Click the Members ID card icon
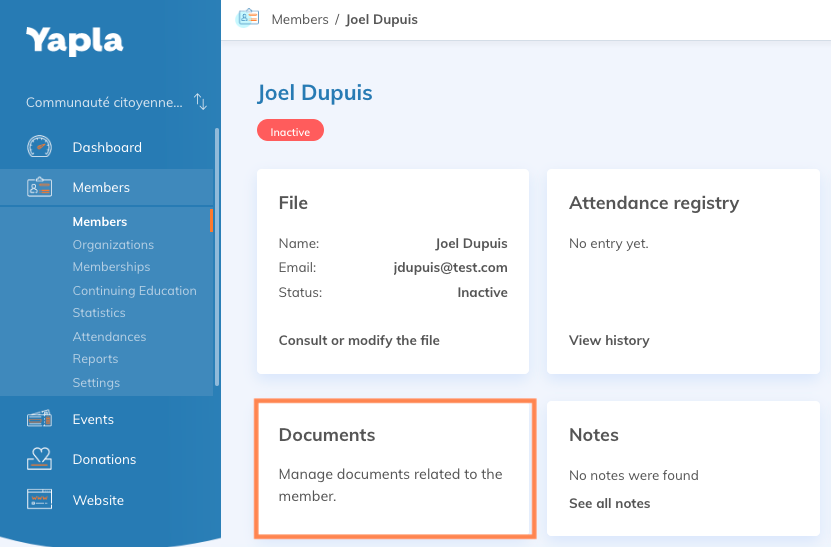Image resolution: width=831 pixels, height=547 pixels. (x=39, y=187)
